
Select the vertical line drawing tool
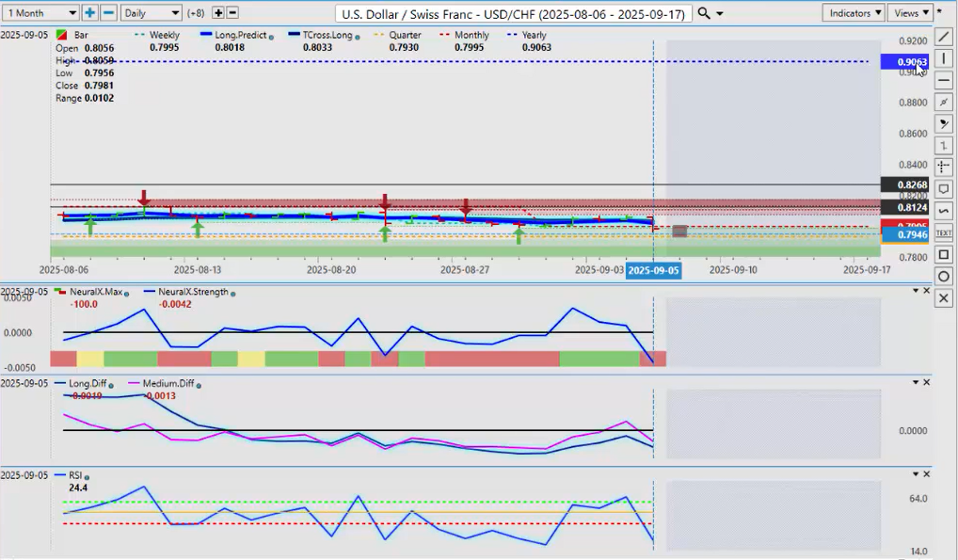(945, 58)
